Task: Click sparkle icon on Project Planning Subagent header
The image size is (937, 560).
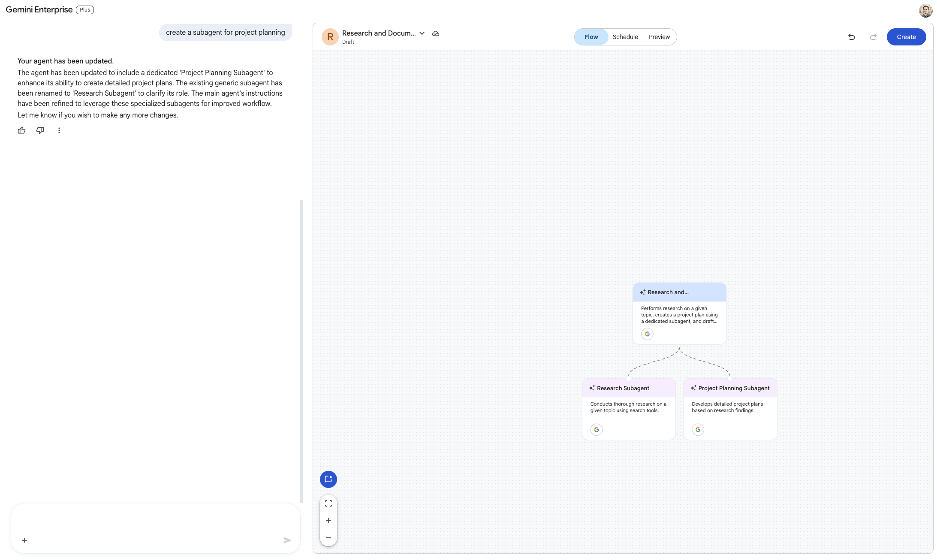Action: coord(693,388)
